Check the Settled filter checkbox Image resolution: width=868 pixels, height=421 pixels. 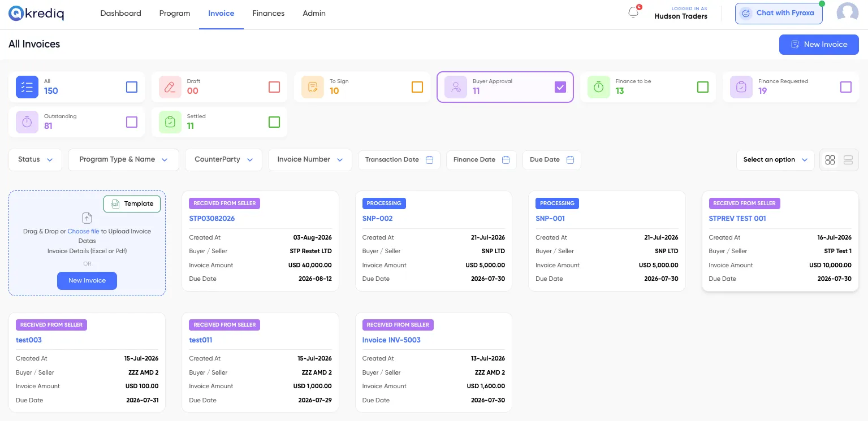pyautogui.click(x=274, y=122)
